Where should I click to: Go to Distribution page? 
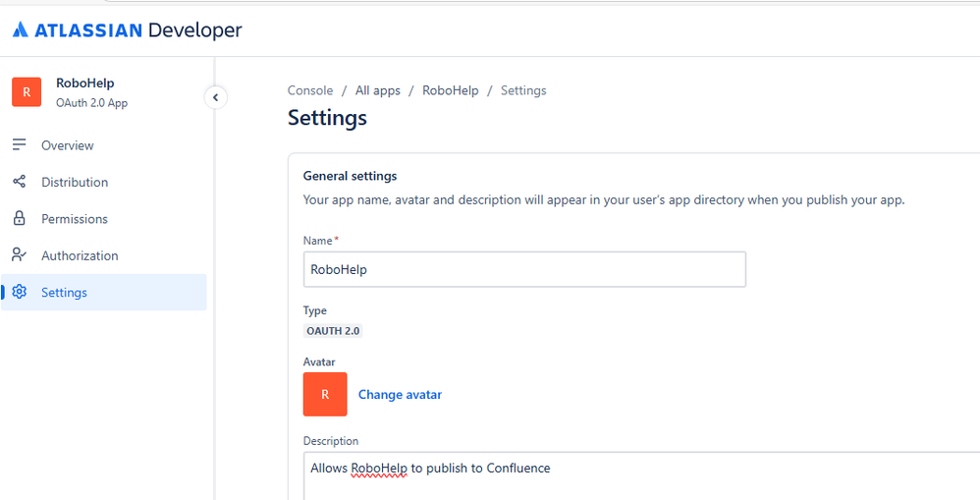(x=75, y=182)
